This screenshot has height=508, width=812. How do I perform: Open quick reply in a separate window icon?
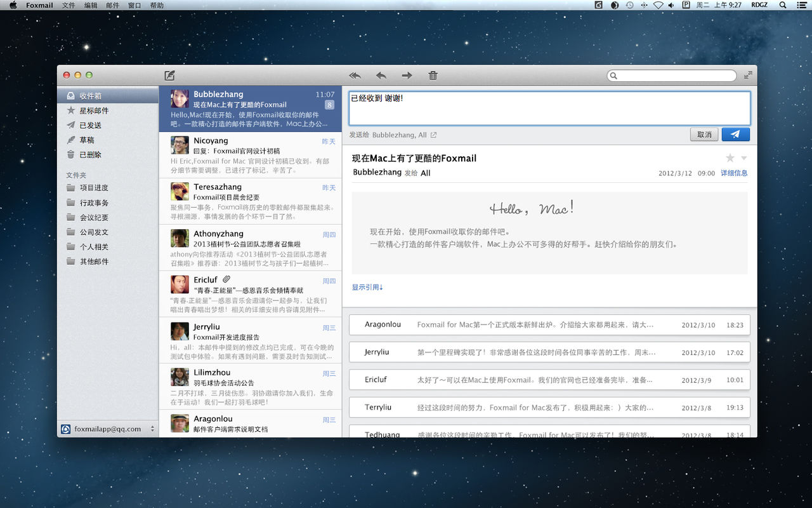[433, 135]
